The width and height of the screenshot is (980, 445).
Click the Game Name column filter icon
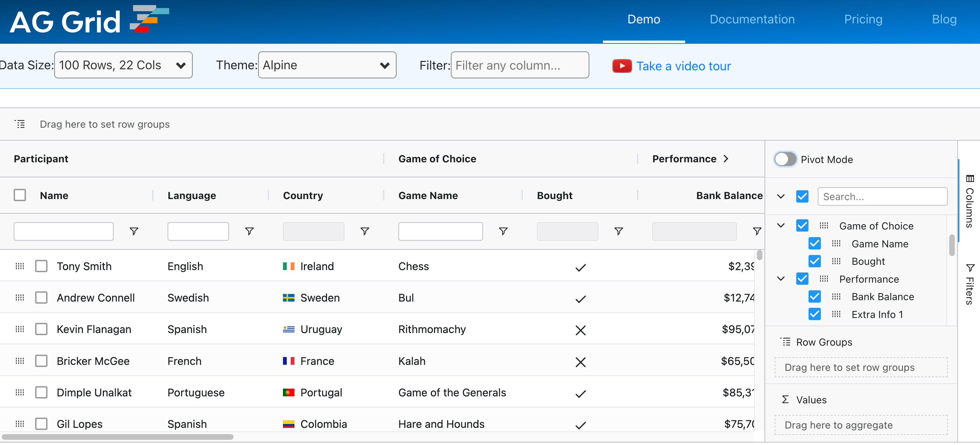[503, 231]
